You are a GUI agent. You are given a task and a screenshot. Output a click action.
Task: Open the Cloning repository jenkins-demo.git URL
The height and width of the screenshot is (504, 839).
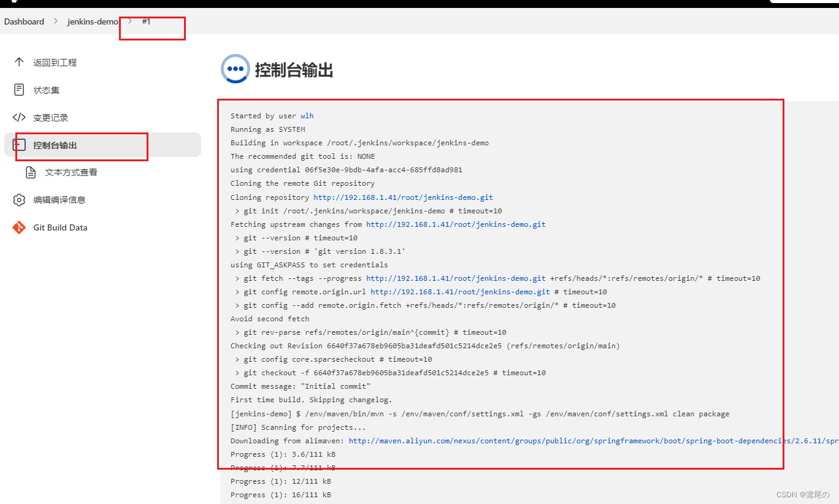click(x=403, y=197)
